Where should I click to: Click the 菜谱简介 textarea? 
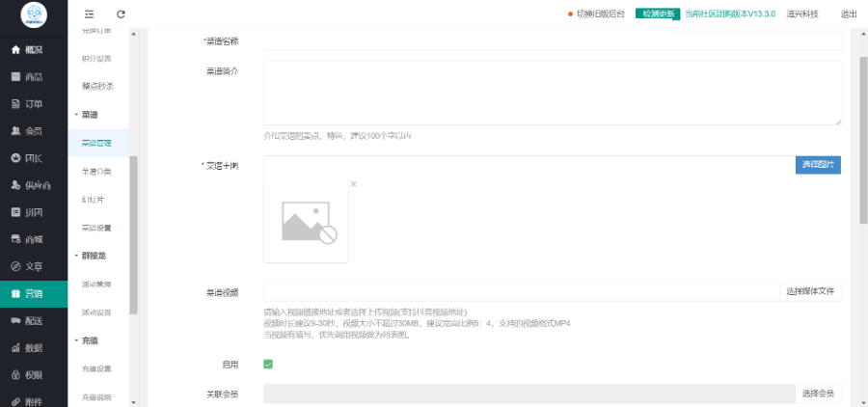pyautogui.click(x=552, y=93)
